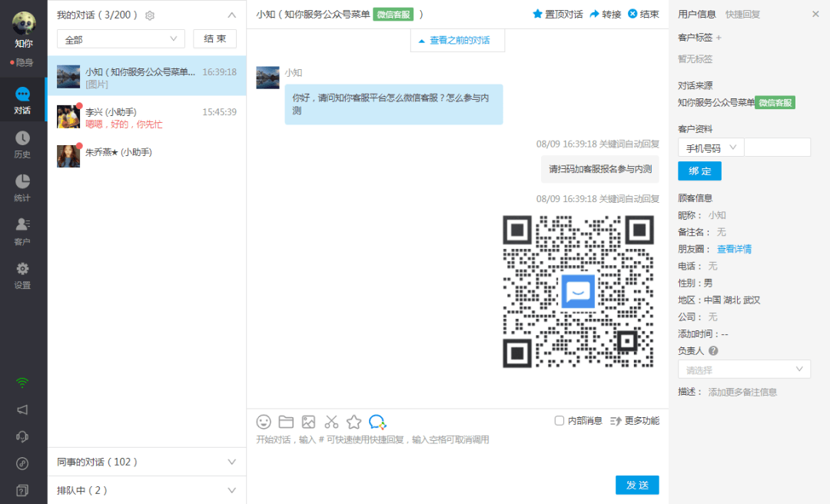Open the 历史 history section
The width and height of the screenshot is (830, 504).
tap(22, 144)
